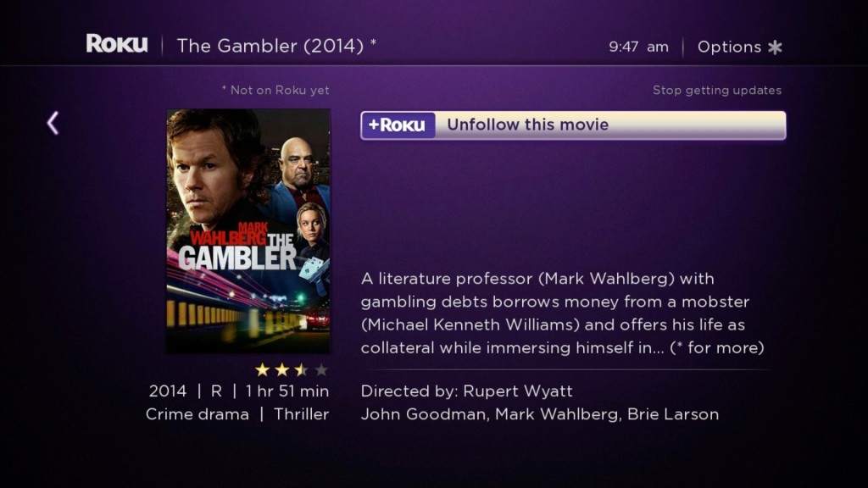Click the Crime drama genre label
This screenshot has height=488, width=868.
[197, 414]
